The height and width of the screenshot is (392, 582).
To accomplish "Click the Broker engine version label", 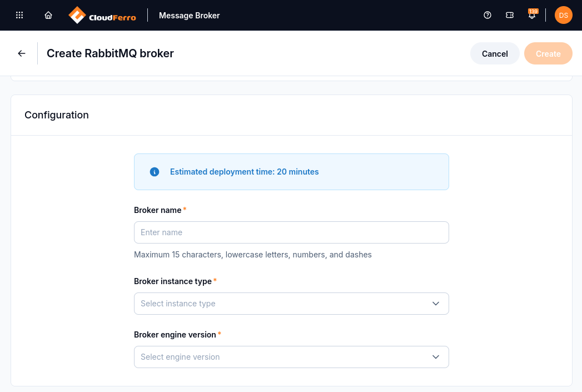I will [175, 335].
